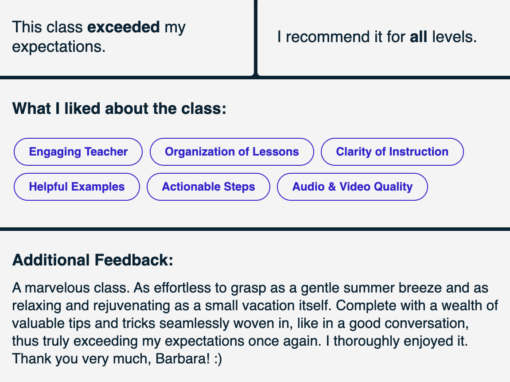Viewport: 510px width, 382px height.
Task: Click the Engaging Teacher tag
Action: tap(78, 152)
